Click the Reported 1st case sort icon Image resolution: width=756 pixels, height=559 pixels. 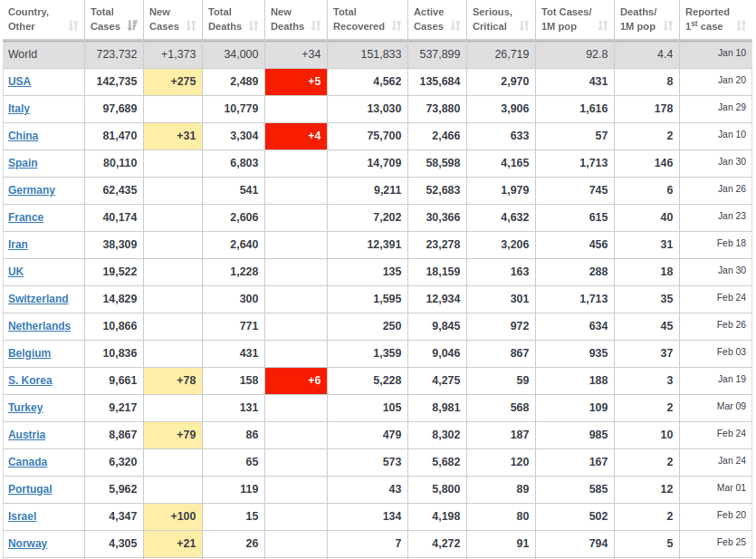coord(742,26)
